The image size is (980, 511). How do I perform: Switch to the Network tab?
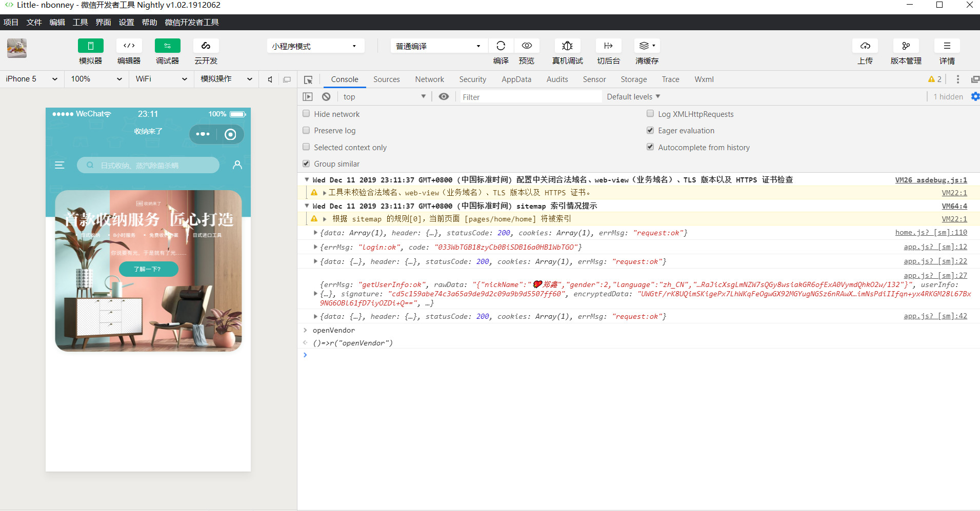click(429, 79)
